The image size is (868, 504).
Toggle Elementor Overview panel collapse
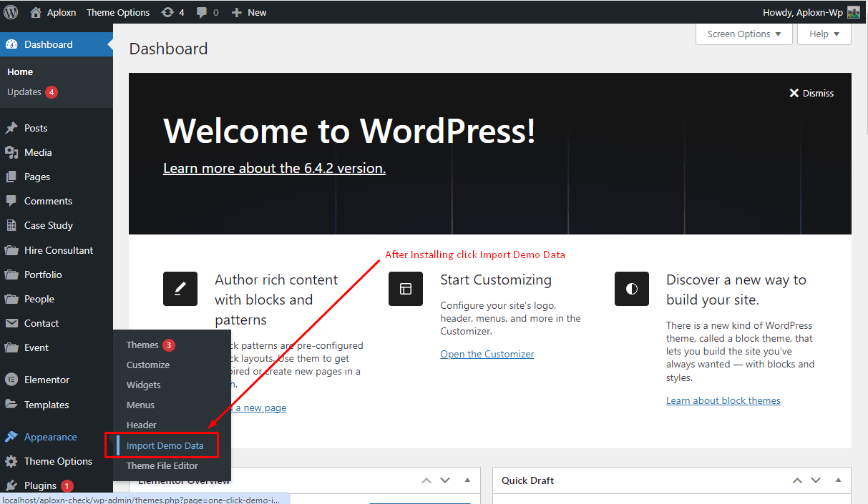[x=468, y=480]
